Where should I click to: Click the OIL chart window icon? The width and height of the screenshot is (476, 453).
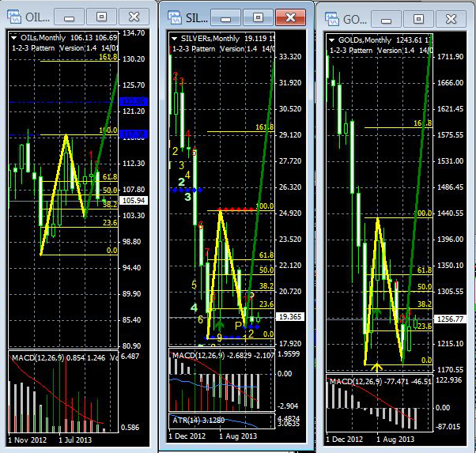point(14,17)
